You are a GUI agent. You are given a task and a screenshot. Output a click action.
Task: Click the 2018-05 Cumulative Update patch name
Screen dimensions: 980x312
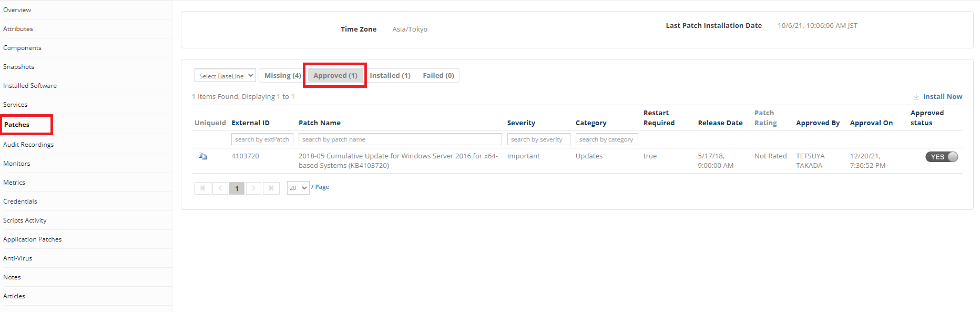click(x=398, y=161)
